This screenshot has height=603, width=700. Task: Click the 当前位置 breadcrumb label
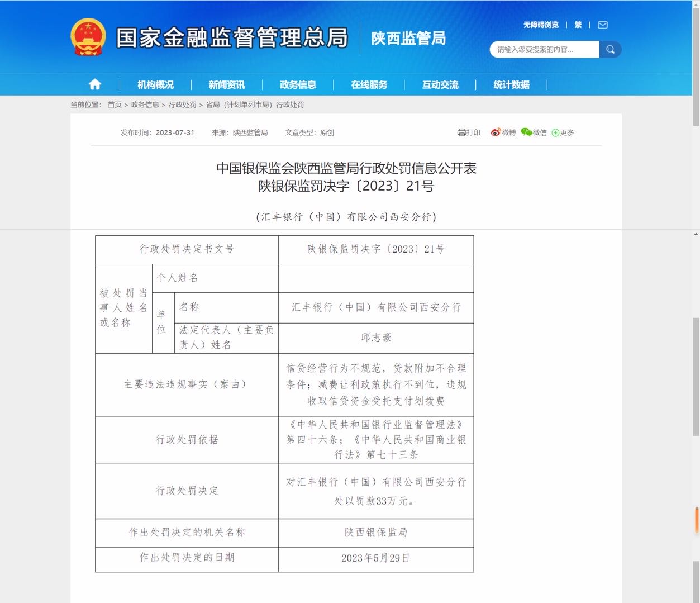click(x=86, y=105)
